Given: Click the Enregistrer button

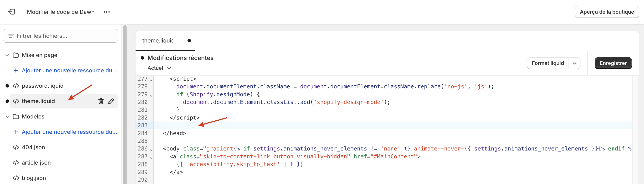Looking at the screenshot, I should 613,63.
